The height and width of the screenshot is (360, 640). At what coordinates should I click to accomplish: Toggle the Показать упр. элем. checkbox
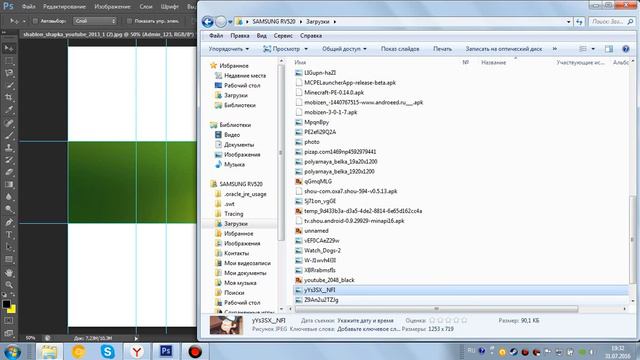pyautogui.click(x=129, y=21)
